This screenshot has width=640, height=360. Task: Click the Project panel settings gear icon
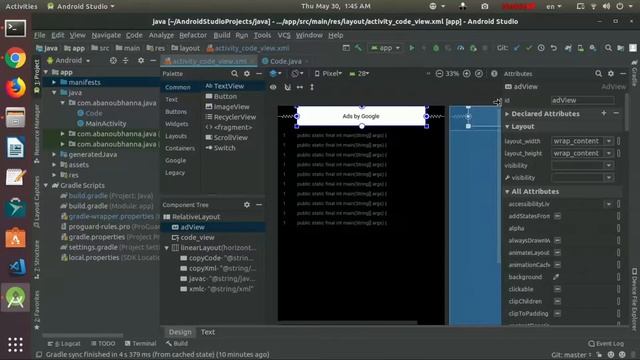(141, 60)
